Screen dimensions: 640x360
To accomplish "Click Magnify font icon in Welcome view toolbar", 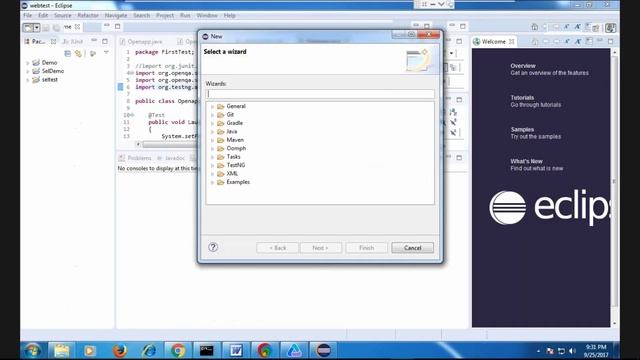I will pyautogui.click(x=578, y=42).
